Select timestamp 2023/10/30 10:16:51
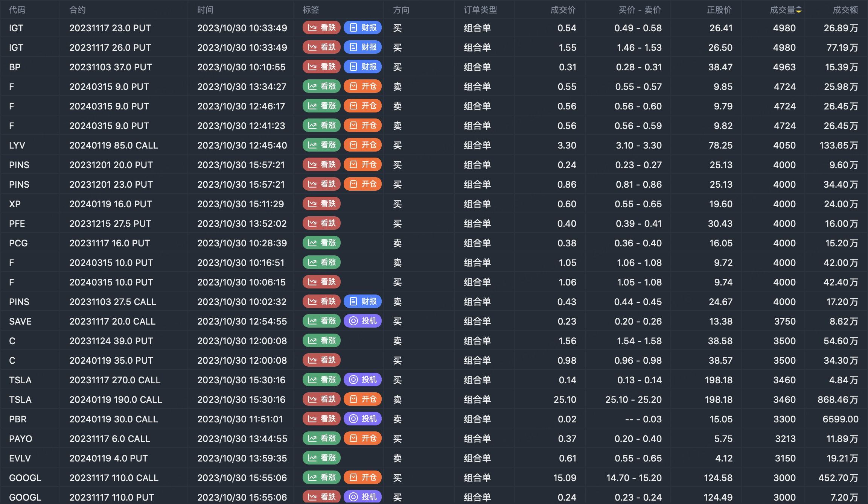 pyautogui.click(x=241, y=263)
